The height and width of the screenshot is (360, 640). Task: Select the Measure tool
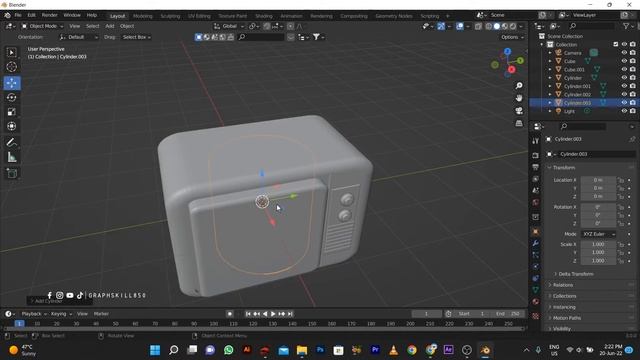pos(11,157)
